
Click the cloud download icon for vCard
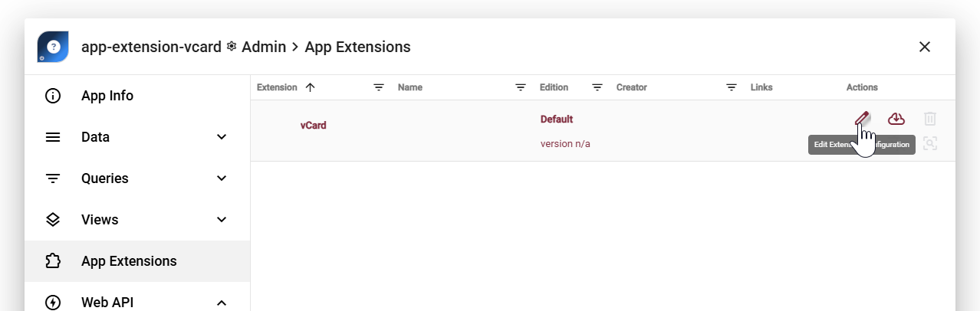[896, 119]
